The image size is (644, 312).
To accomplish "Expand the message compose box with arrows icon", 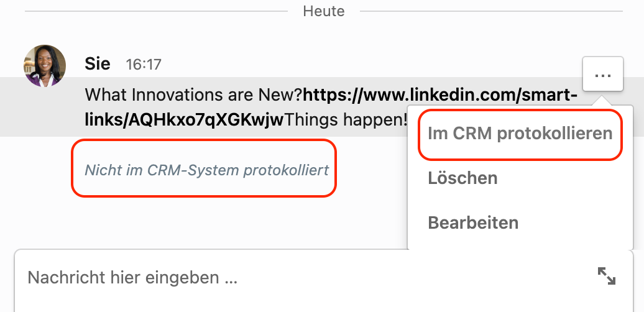I will coord(606,276).
